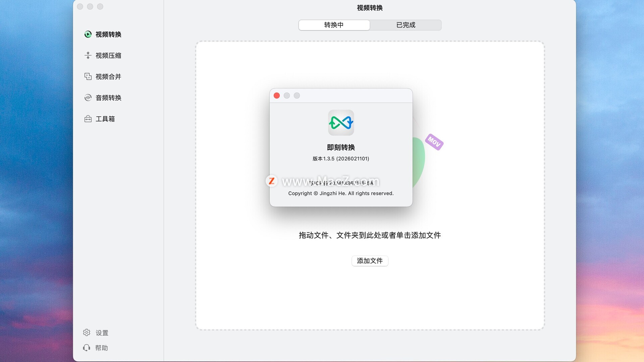The width and height of the screenshot is (644, 362).
Task: Click the video merge sidebar icon
Action: coord(88,76)
